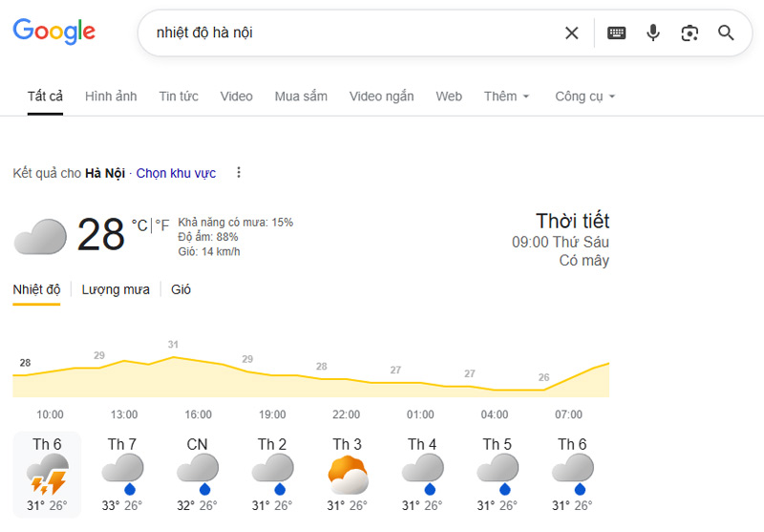
Task: Click the magnifying glass search button
Action: click(726, 33)
